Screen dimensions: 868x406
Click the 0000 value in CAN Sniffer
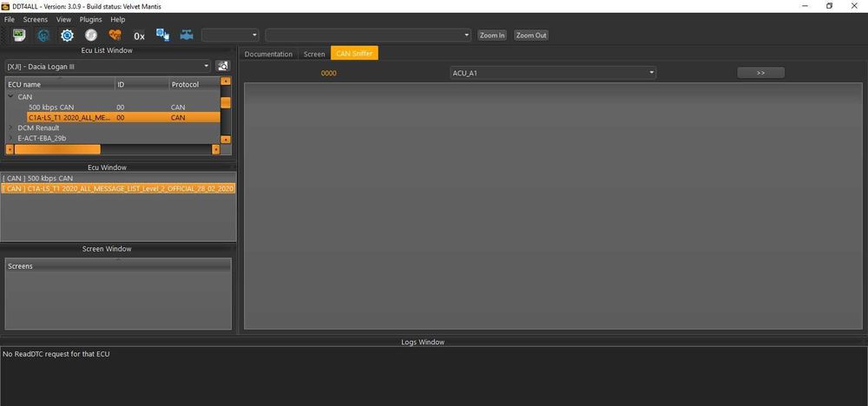(329, 73)
